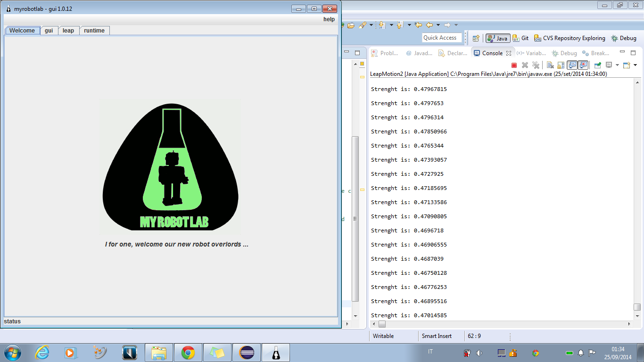Focus the Quick Access search field
The image size is (644, 362).
[x=442, y=38]
